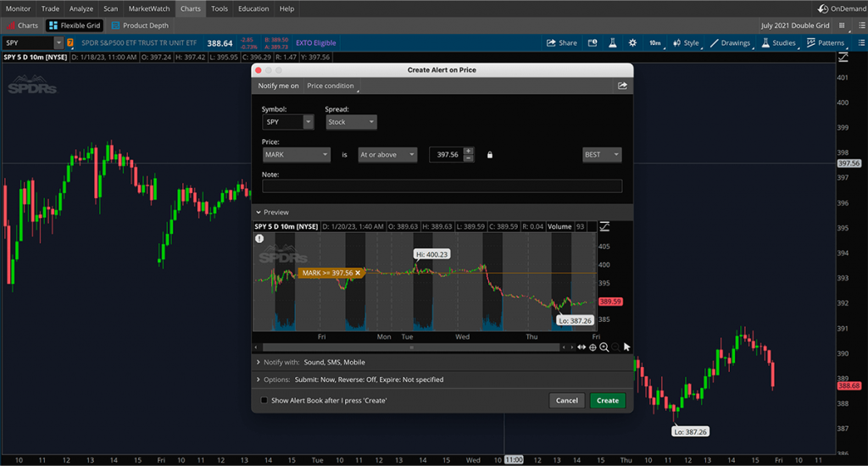868x466 pixels.
Task: Switch to the Product Depth sub-tab
Action: click(x=140, y=25)
